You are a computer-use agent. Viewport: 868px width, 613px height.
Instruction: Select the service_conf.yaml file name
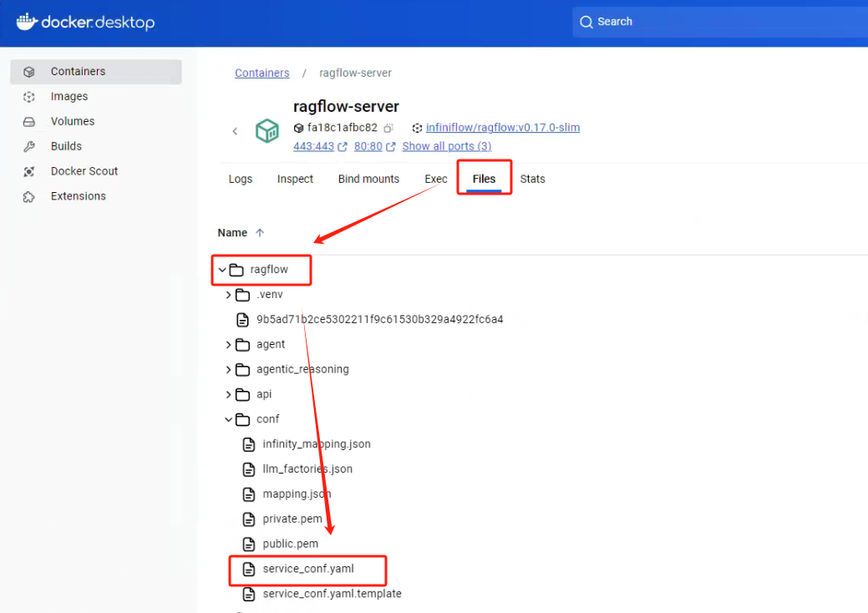coord(307,569)
